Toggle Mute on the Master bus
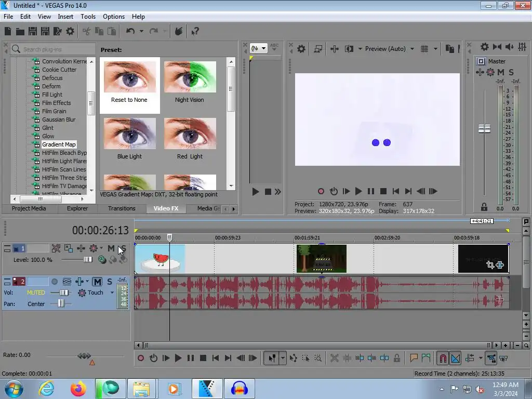The height and width of the screenshot is (399, 532). click(x=500, y=72)
